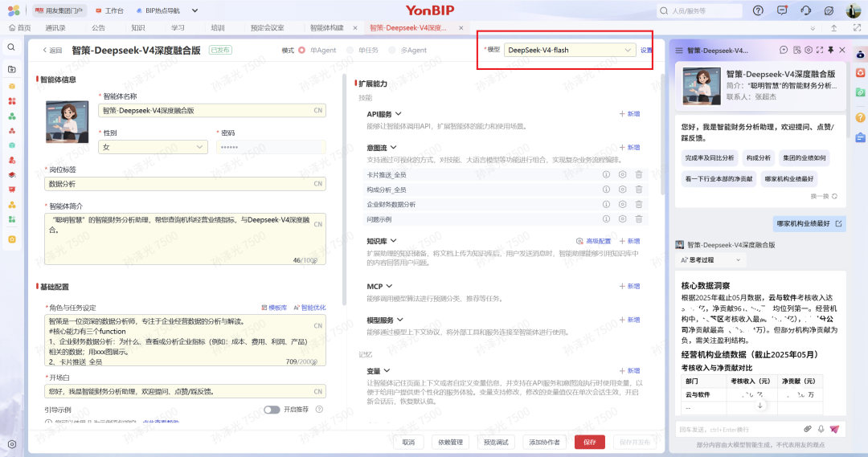The image size is (868, 457).
Task: Open the red graduation cap sidebar icon
Action: point(11,175)
